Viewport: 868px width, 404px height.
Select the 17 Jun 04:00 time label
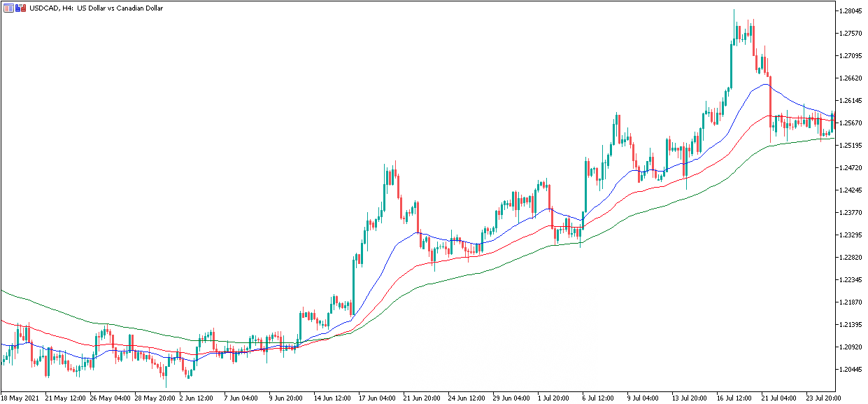pyautogui.click(x=378, y=398)
